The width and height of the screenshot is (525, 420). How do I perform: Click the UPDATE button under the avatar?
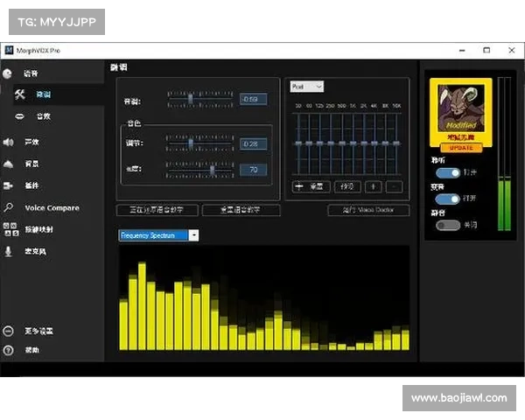(461, 148)
